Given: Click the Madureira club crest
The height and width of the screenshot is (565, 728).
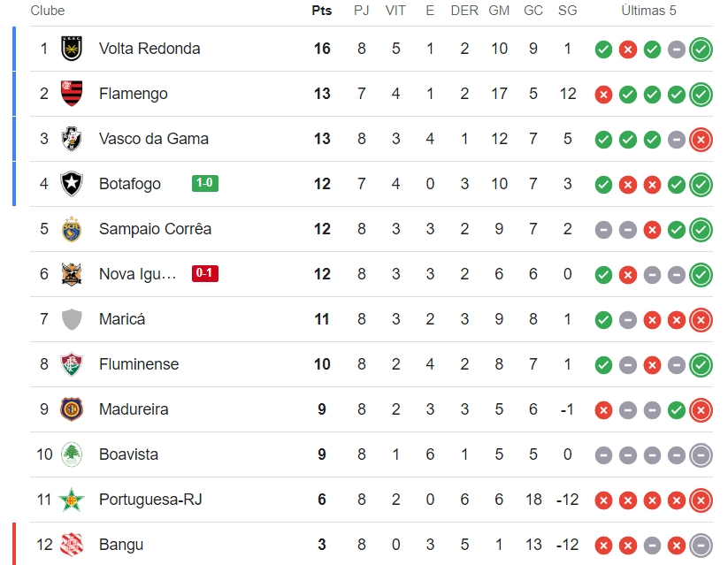Looking at the screenshot, I should pos(72,409).
